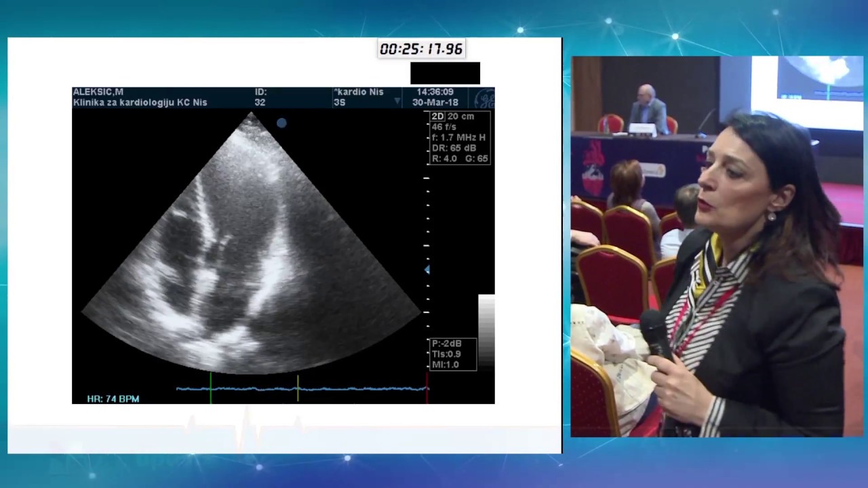Screen dimensions: 868x488
Task: Click the 'TIs:0.9' thermal index
Action: coord(446,354)
